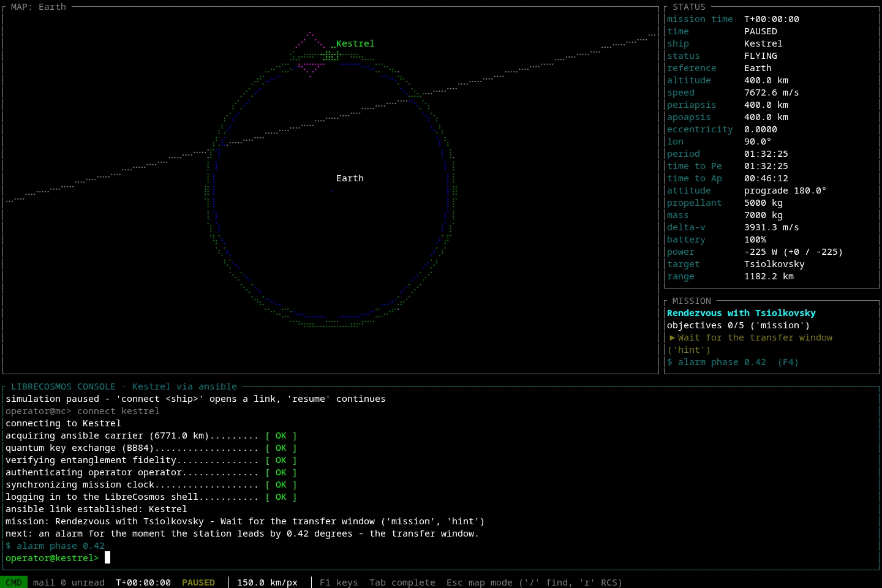Image resolution: width=882 pixels, height=588 pixels.
Task: Click the range value '1182.2 km'
Action: click(769, 276)
